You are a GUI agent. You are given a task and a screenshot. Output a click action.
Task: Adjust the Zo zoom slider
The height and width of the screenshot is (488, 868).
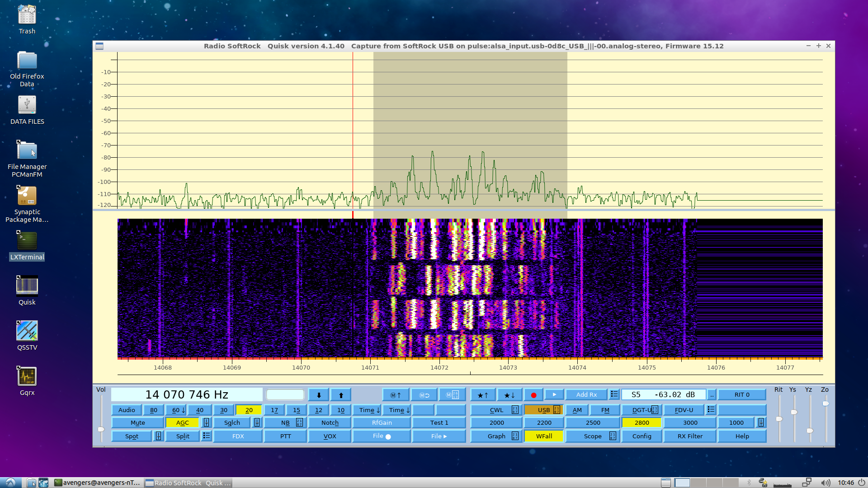pyautogui.click(x=826, y=404)
